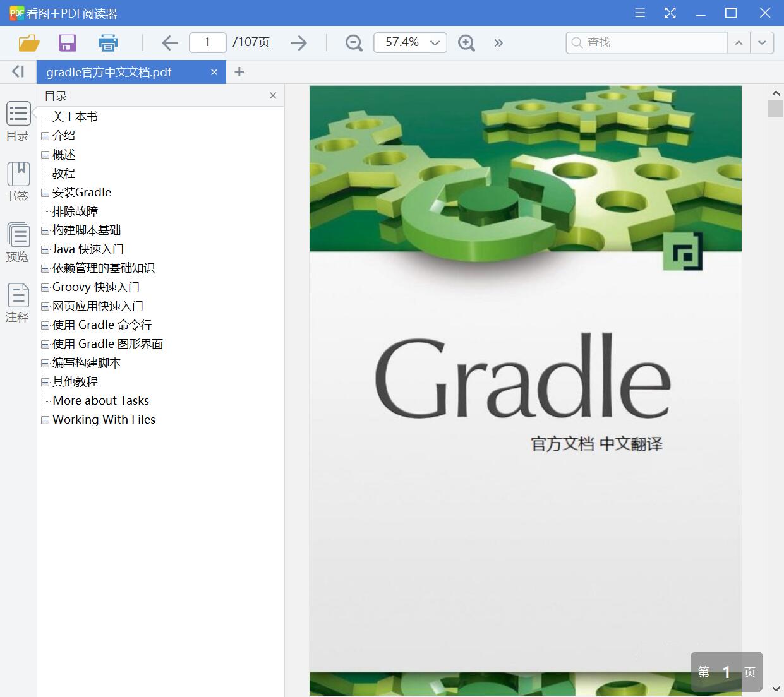Open the 书签 bookmarks panel

pos(18,182)
